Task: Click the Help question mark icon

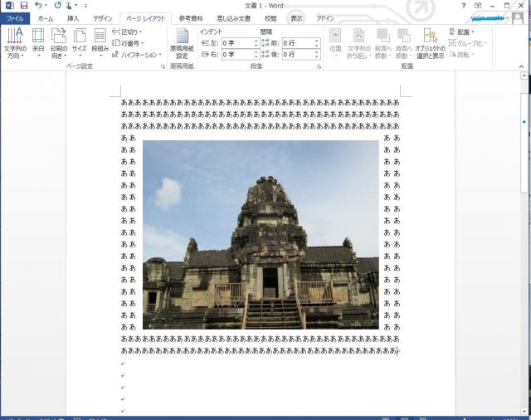Action: [x=464, y=6]
